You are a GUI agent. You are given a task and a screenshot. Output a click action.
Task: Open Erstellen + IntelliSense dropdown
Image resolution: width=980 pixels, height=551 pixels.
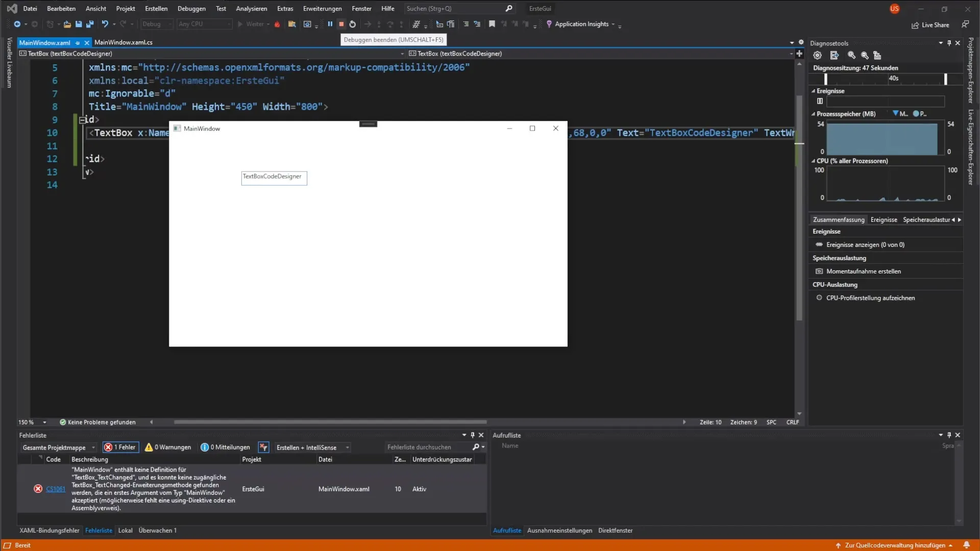(313, 447)
